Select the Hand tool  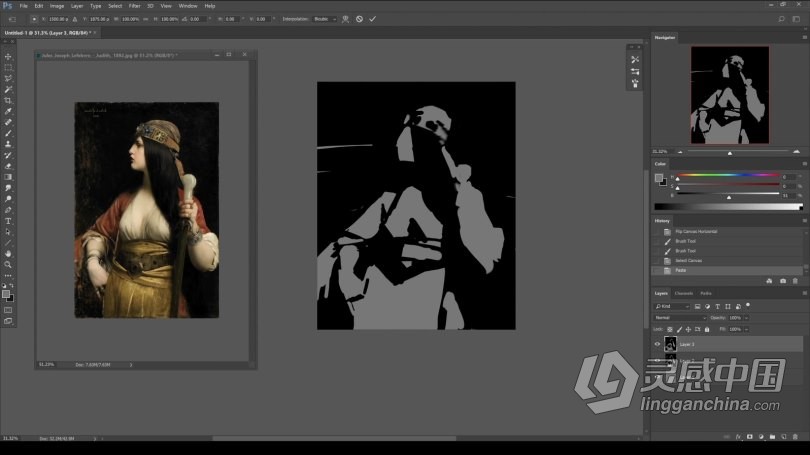pyautogui.click(x=8, y=254)
